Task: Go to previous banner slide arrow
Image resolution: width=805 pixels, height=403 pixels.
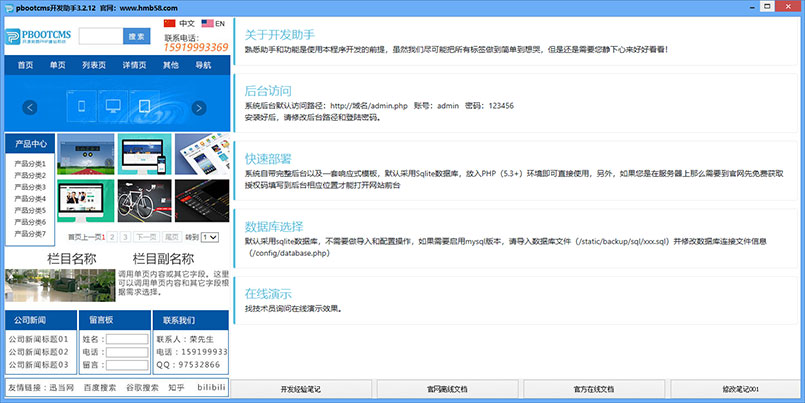Action: click(x=30, y=107)
